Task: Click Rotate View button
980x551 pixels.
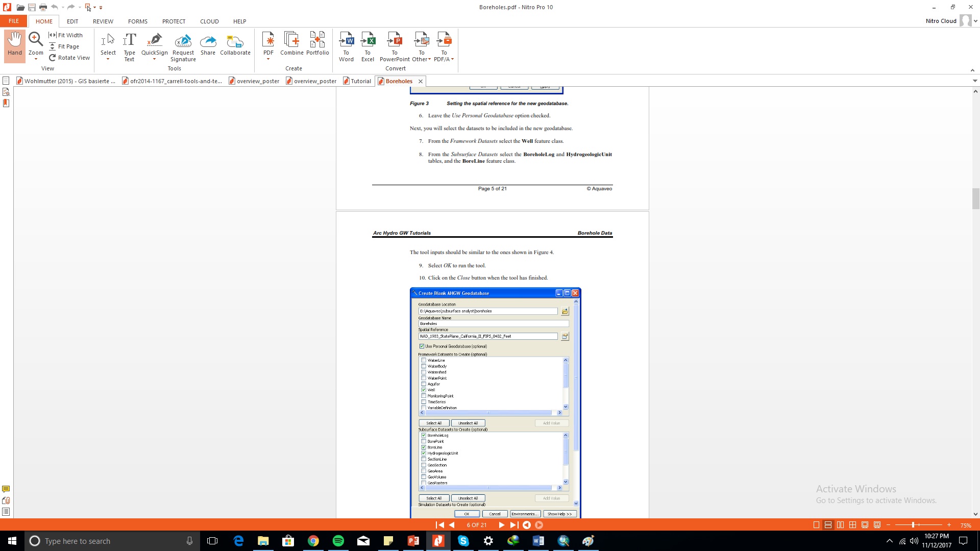Action: pos(69,58)
